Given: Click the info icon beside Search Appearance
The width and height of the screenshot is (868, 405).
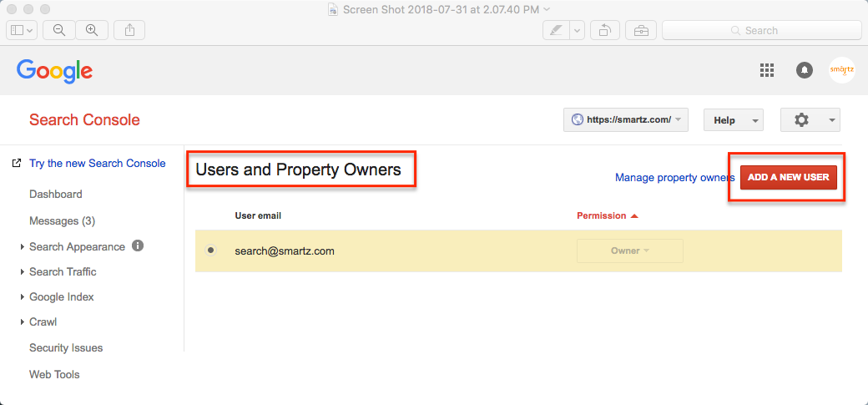Looking at the screenshot, I should pos(138,246).
